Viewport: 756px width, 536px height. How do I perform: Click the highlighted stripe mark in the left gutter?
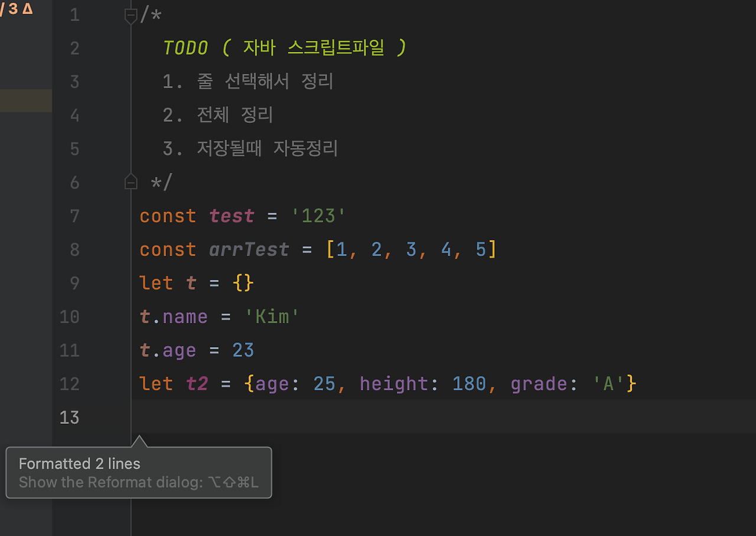pyautogui.click(x=26, y=100)
